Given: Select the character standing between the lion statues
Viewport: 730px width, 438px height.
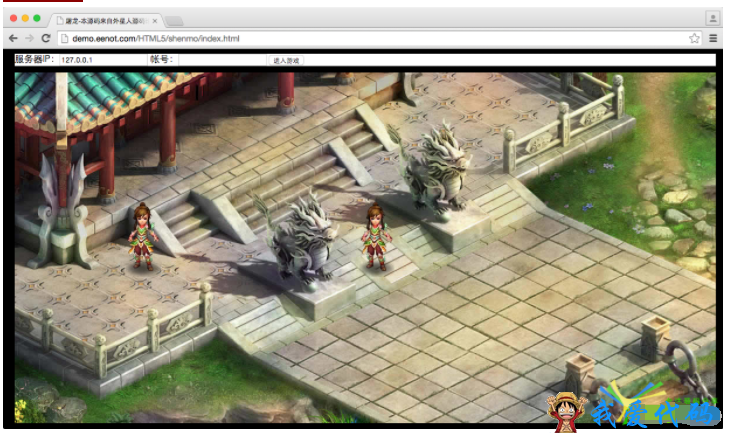Looking at the screenshot, I should click(376, 236).
